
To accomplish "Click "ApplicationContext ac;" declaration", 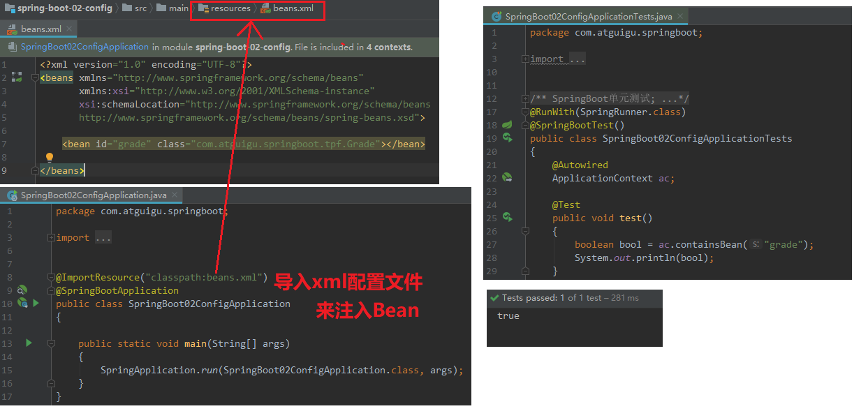I will click(614, 179).
